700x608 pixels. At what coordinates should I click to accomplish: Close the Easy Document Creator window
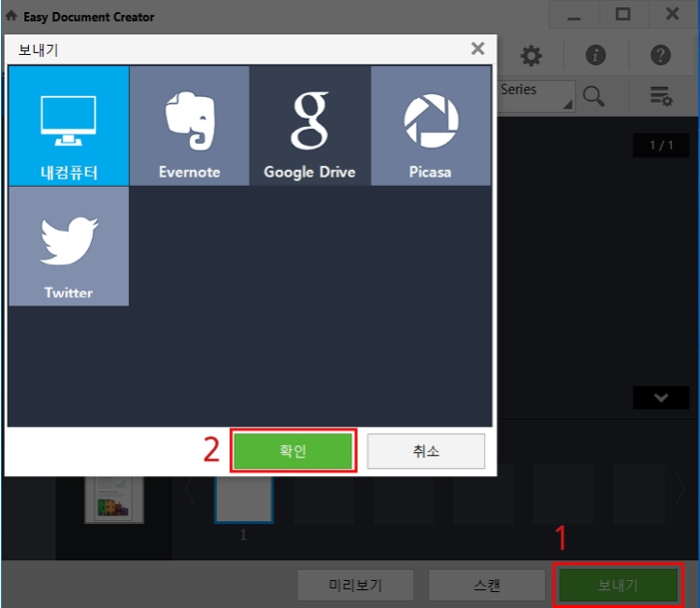pyautogui.click(x=672, y=14)
